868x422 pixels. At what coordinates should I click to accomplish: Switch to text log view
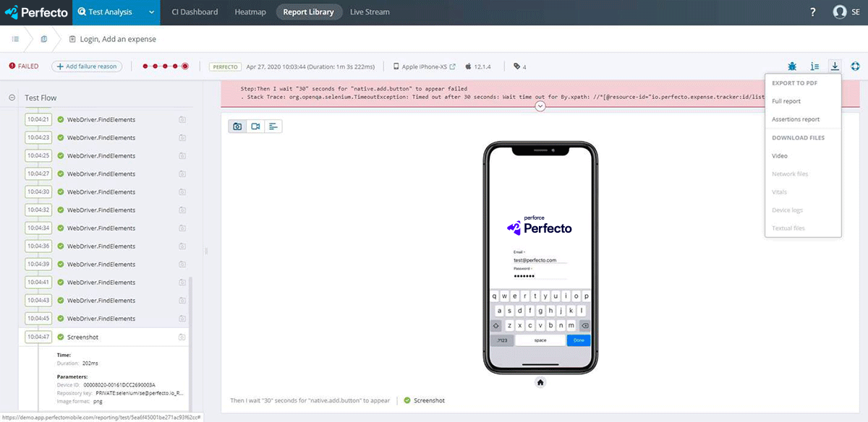(x=273, y=126)
